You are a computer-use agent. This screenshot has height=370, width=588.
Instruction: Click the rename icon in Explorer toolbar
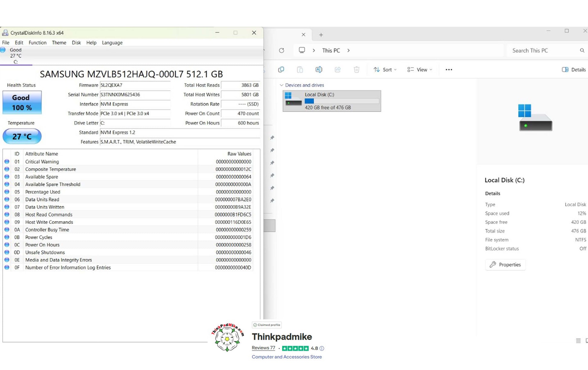coord(318,70)
